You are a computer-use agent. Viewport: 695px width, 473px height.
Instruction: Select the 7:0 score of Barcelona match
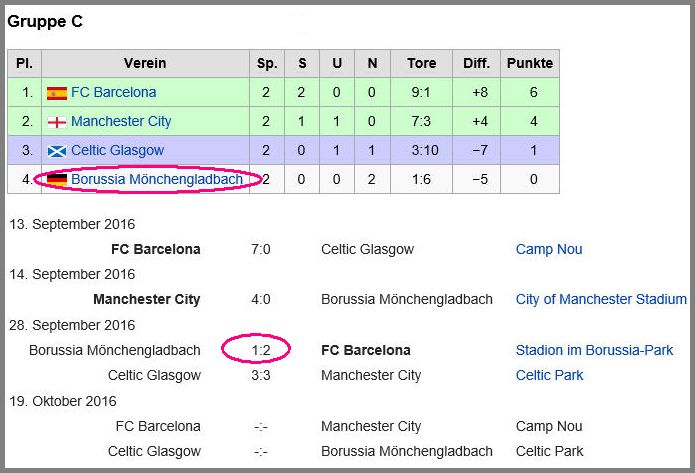pyautogui.click(x=261, y=249)
